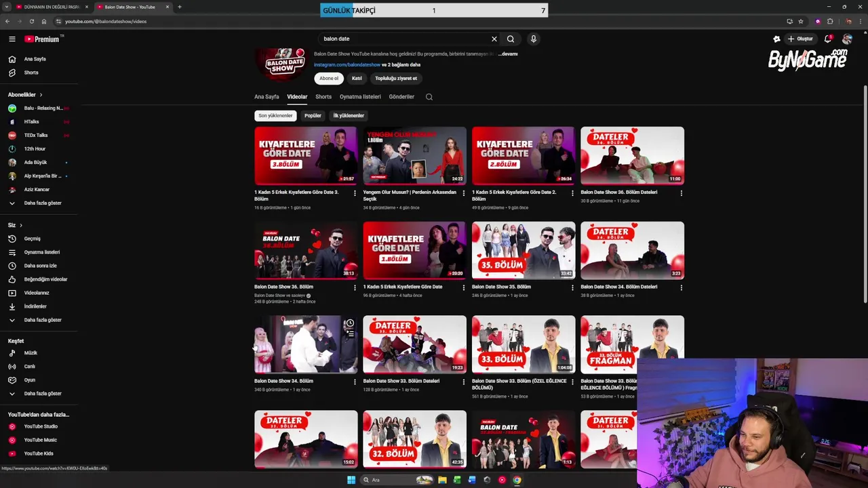Click the Abone ol subscribe button
868x488 pixels.
[x=329, y=79]
